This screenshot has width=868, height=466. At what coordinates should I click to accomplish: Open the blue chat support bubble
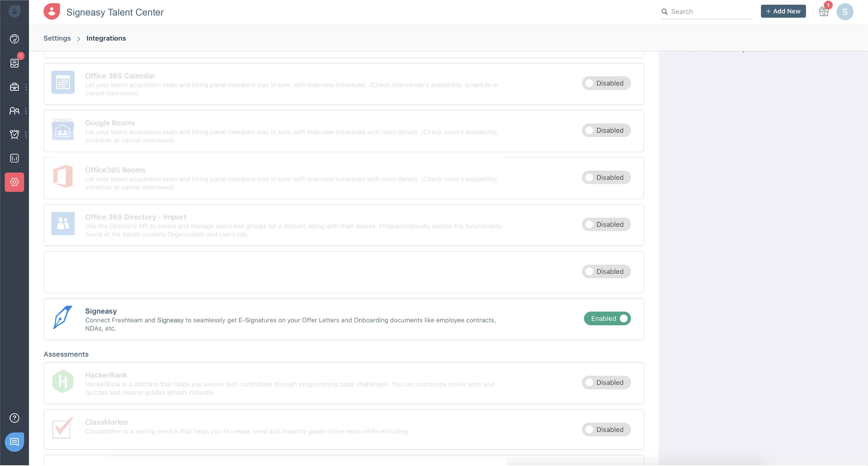[14, 442]
